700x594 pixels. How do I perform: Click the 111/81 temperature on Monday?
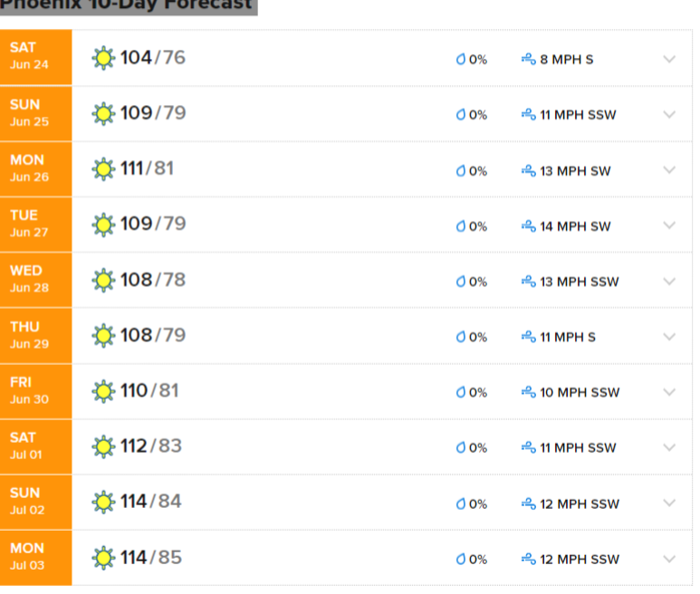pyautogui.click(x=147, y=168)
